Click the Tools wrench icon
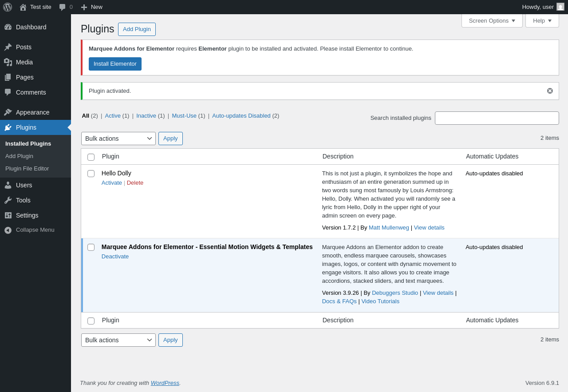This screenshot has width=568, height=392. [x=8, y=200]
